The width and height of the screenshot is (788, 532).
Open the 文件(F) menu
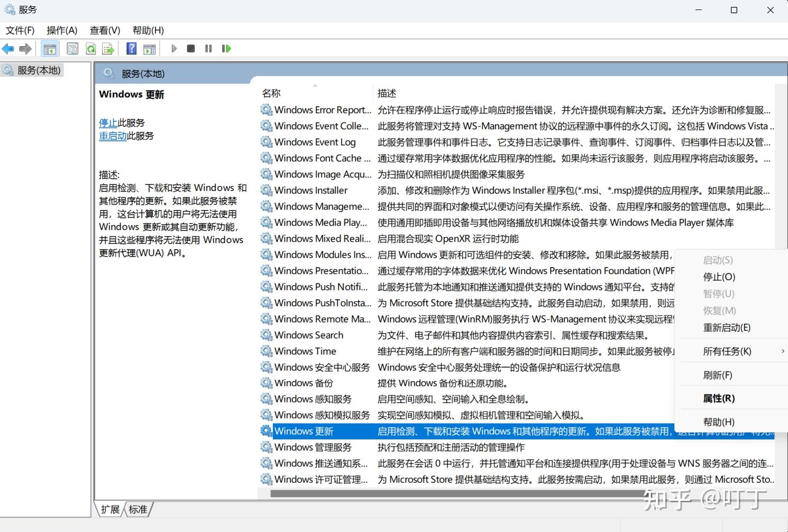coord(20,31)
